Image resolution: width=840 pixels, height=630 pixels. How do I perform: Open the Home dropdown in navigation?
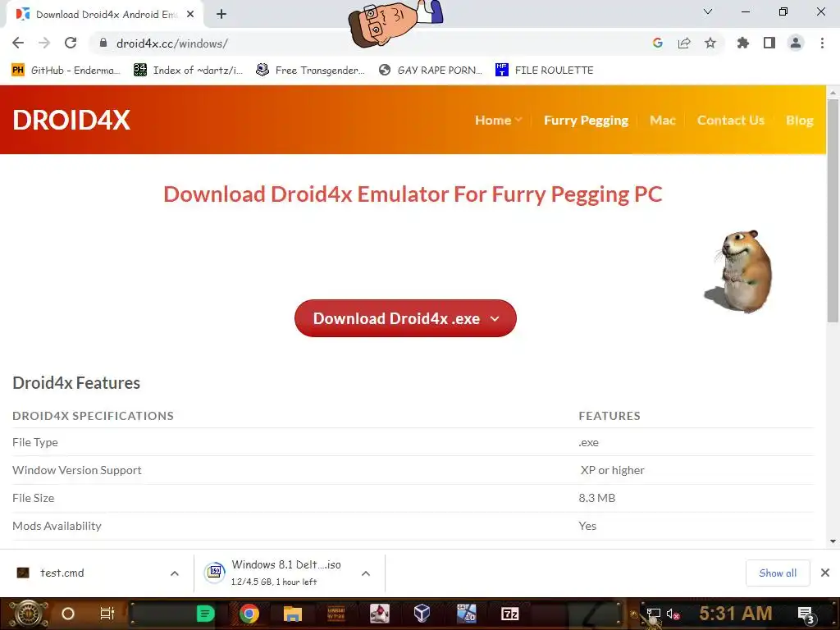point(498,120)
